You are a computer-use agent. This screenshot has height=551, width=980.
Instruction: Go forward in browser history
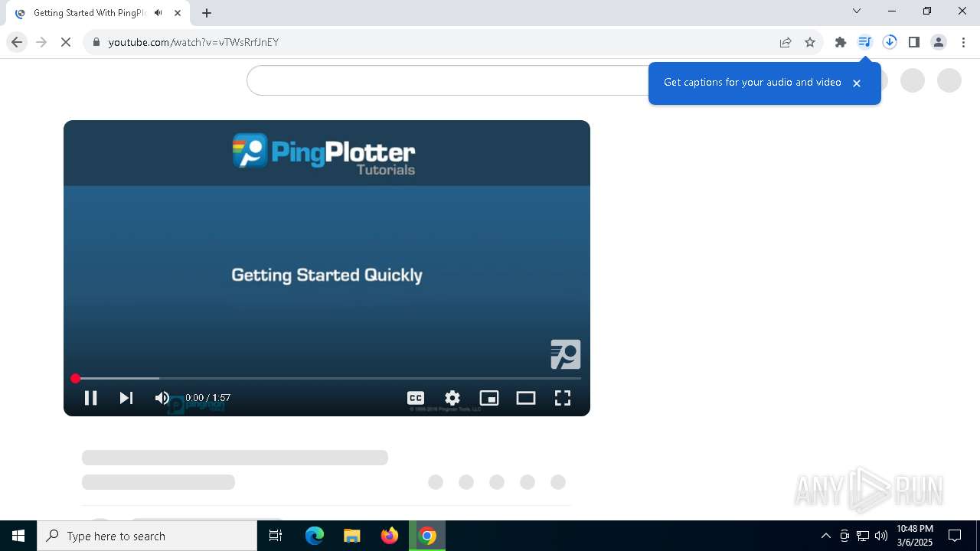click(41, 42)
